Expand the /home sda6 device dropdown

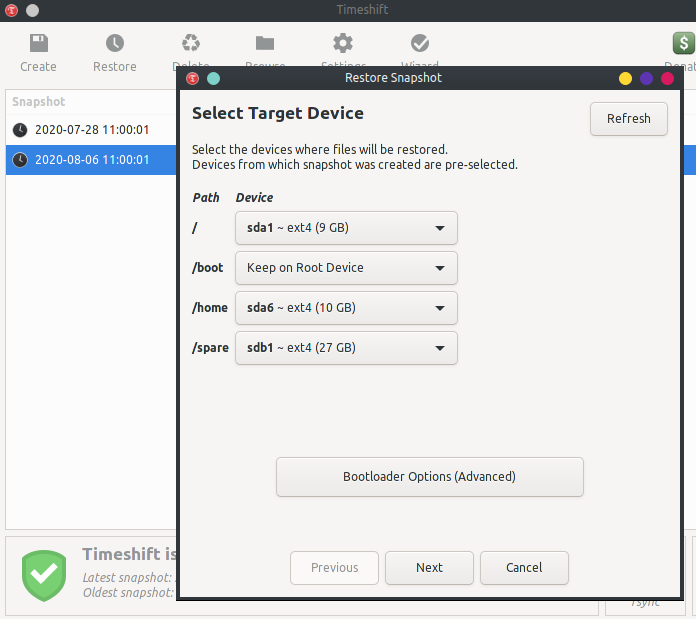(x=346, y=308)
